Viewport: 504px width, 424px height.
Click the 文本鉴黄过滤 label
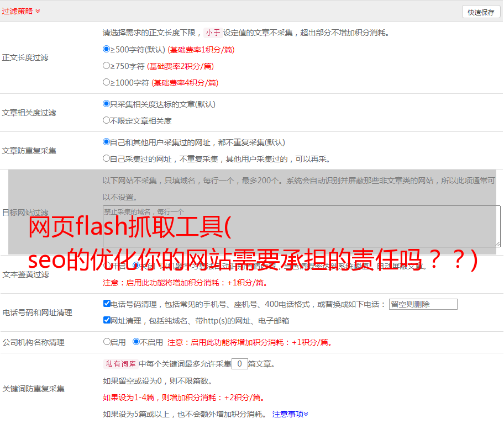(x=26, y=274)
